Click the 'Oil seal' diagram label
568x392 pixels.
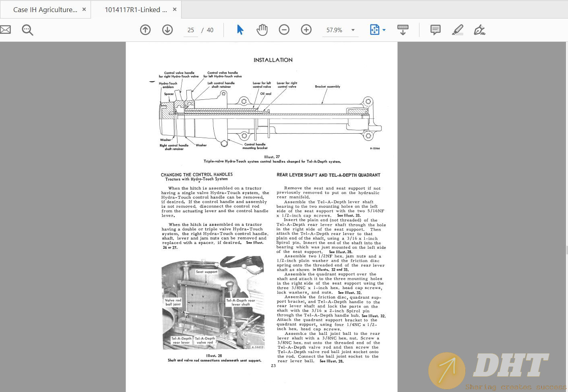[x=266, y=94]
